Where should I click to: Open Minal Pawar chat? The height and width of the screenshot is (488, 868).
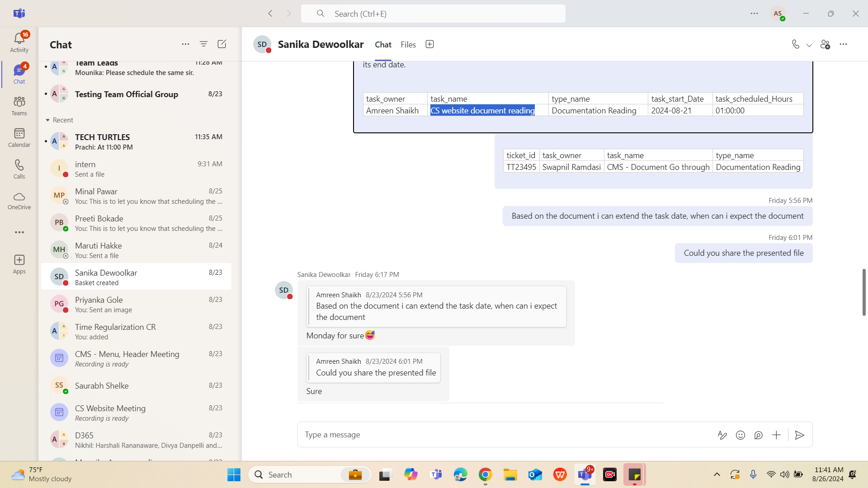(136, 196)
